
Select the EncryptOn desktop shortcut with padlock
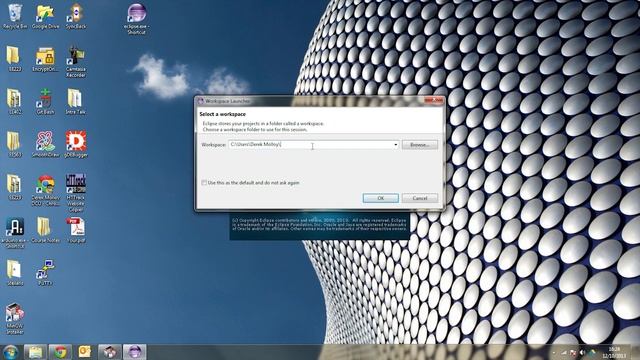point(45,60)
